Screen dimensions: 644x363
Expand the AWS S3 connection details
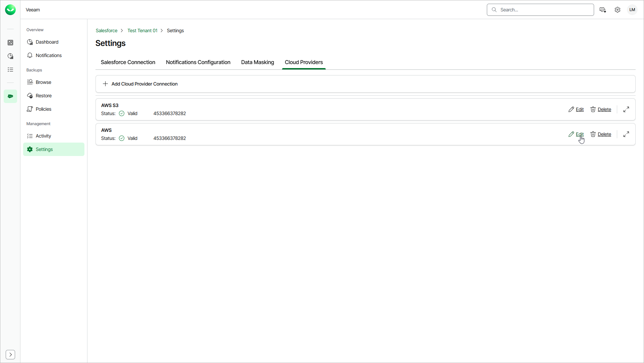point(626,109)
